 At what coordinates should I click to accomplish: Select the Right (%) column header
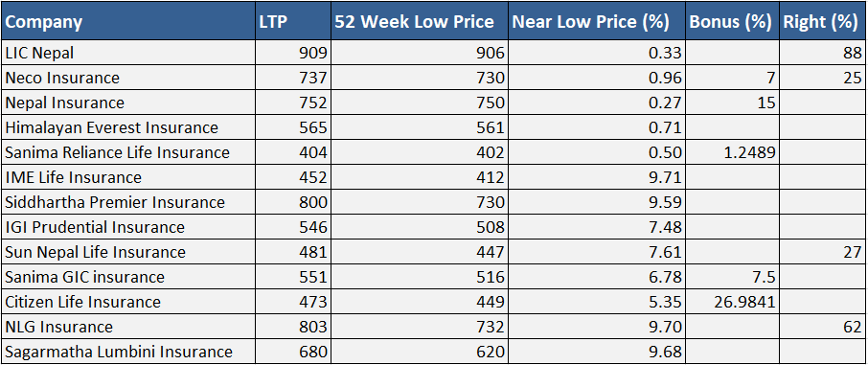click(821, 22)
